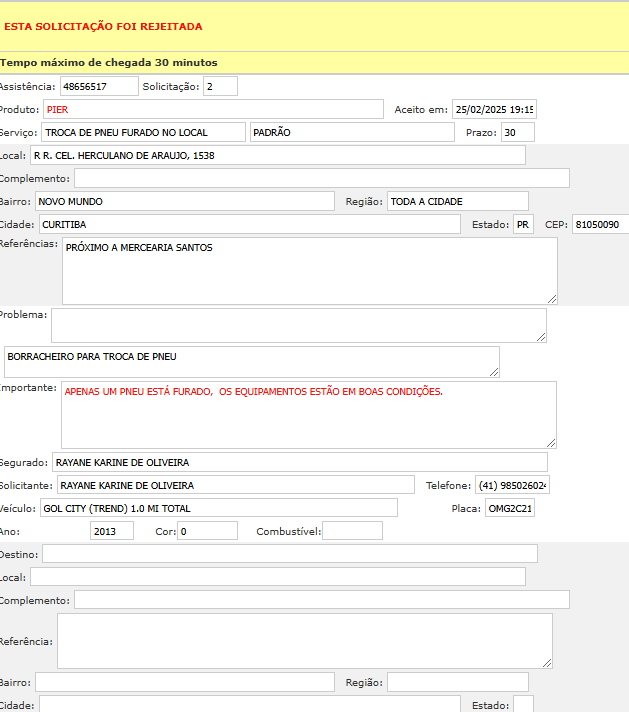The width and height of the screenshot is (629, 712).
Task: Select the Telefone field
Action: (512, 485)
